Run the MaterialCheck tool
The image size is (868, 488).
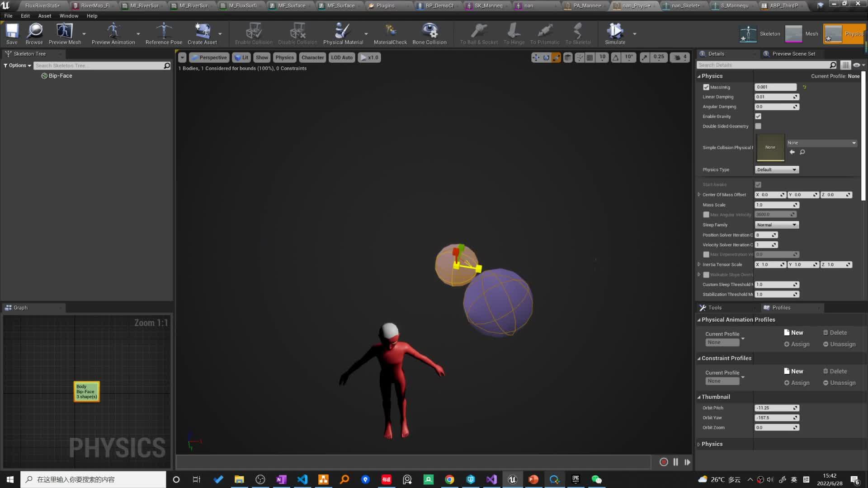coord(390,33)
